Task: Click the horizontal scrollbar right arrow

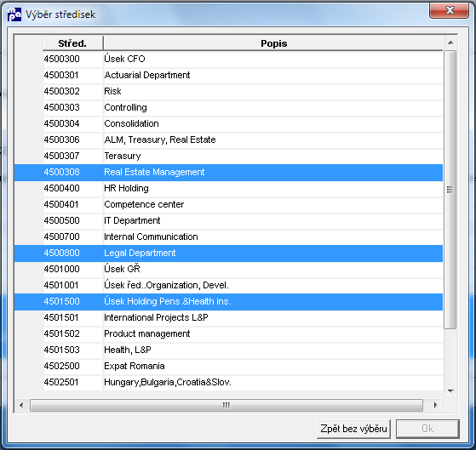Action: (x=436, y=405)
